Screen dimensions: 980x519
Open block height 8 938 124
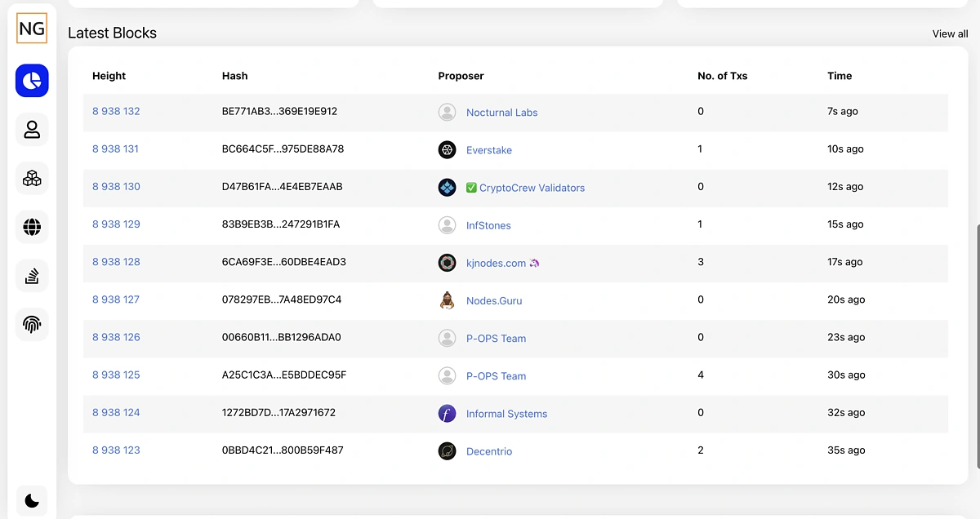click(116, 412)
